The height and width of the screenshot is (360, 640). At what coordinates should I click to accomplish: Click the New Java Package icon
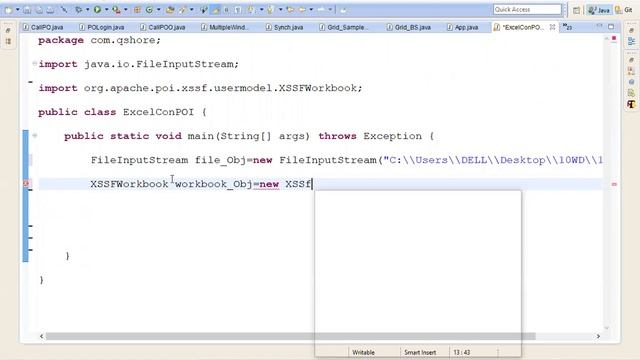[137, 10]
